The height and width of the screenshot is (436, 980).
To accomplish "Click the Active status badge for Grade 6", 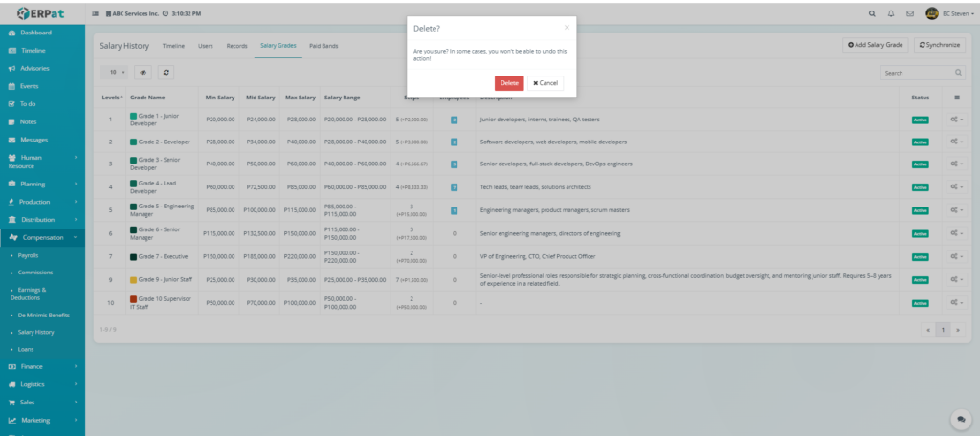I will (920, 233).
